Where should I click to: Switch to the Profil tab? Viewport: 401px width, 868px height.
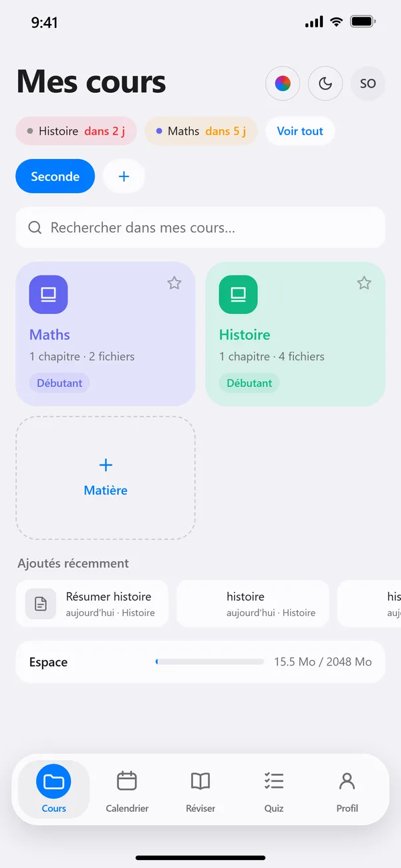(348, 789)
